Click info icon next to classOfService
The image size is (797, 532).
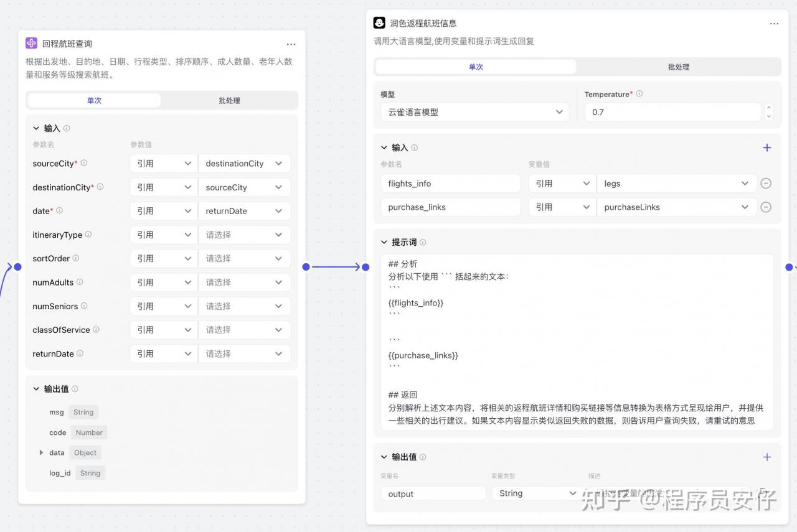96,330
